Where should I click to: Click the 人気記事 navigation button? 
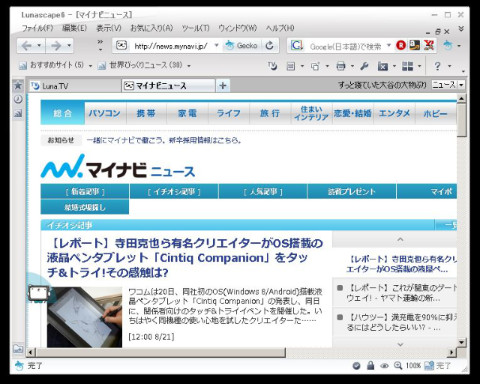coord(263,192)
